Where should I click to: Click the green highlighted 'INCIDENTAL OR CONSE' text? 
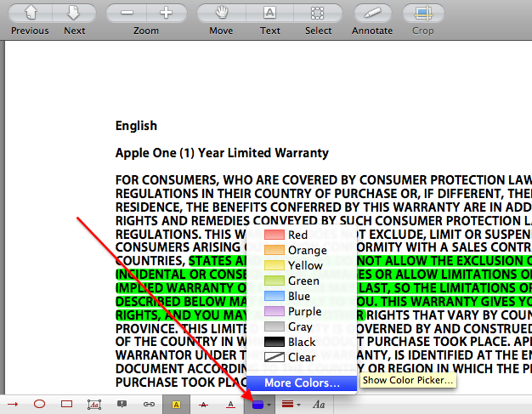[x=181, y=275]
